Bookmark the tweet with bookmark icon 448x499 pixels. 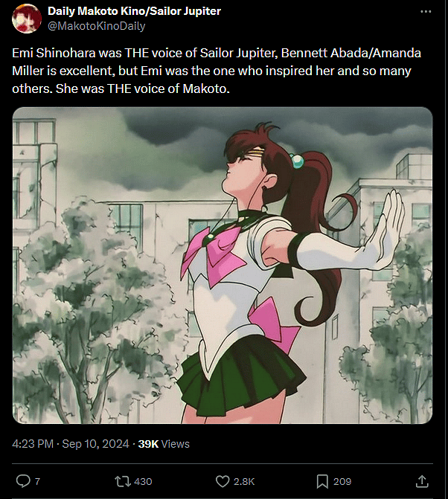tap(322, 481)
